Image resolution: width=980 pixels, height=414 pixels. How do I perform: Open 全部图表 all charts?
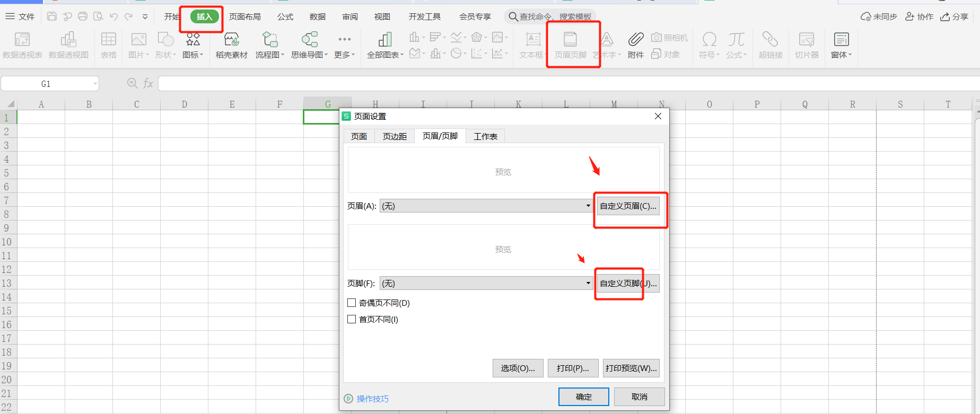click(x=386, y=45)
